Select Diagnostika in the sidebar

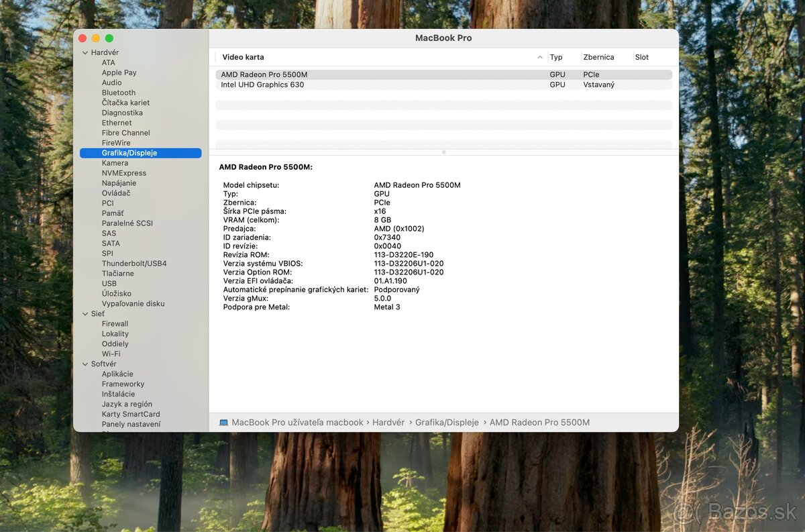click(x=122, y=113)
